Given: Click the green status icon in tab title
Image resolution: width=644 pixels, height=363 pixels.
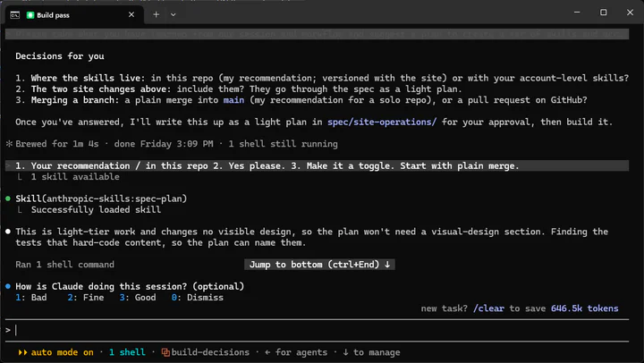Looking at the screenshot, I should click(30, 15).
